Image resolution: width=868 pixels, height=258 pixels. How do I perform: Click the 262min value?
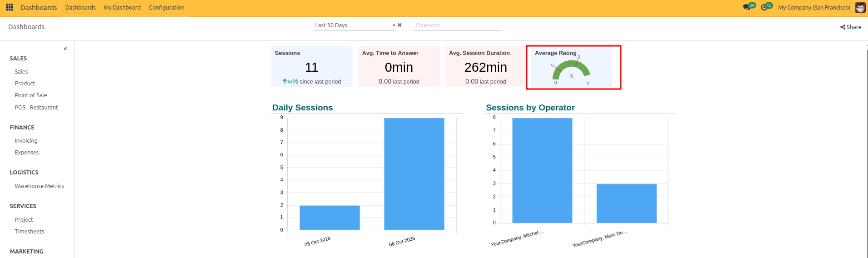tap(486, 67)
